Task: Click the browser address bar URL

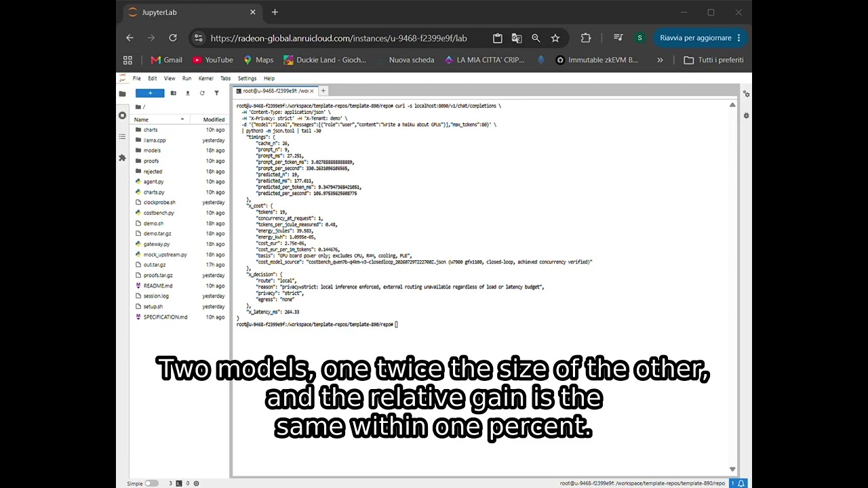Action: pyautogui.click(x=338, y=39)
